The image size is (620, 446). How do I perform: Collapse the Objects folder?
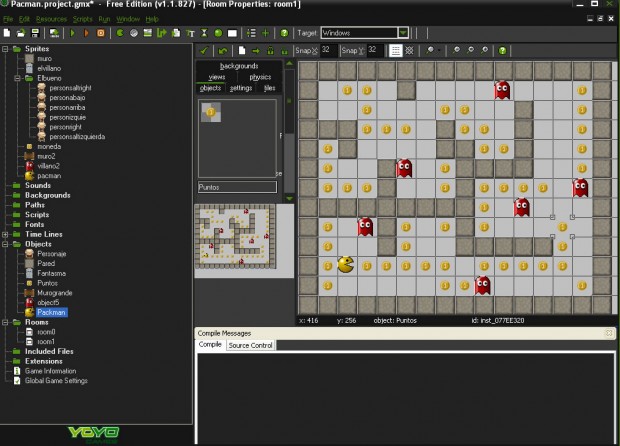coord(5,244)
